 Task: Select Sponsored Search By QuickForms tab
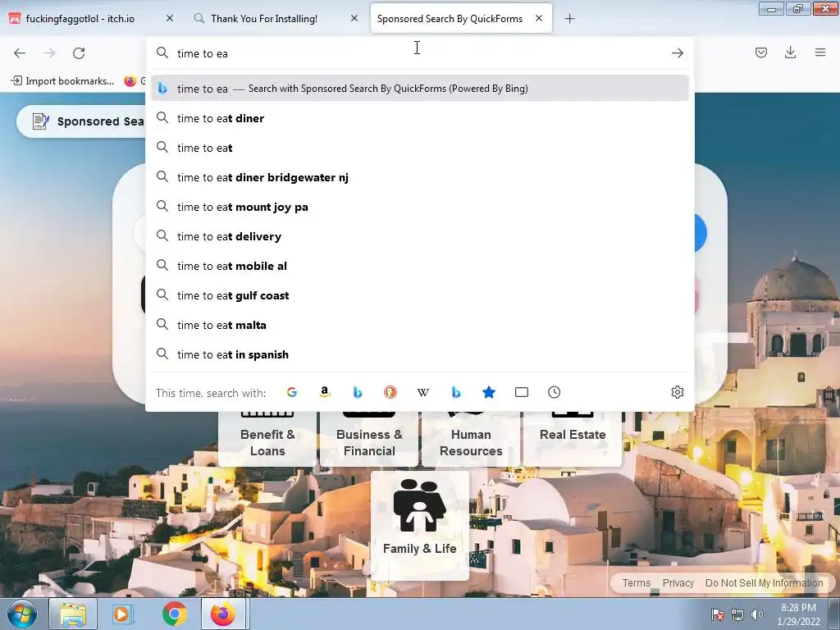click(461, 19)
